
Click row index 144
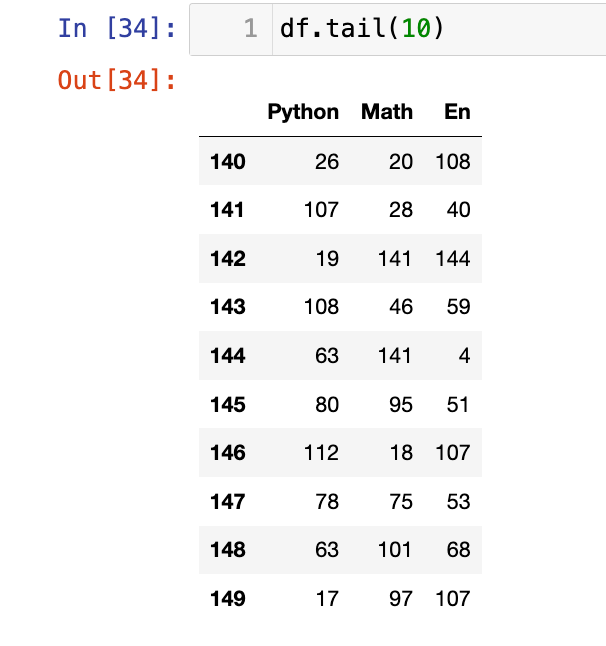point(228,356)
